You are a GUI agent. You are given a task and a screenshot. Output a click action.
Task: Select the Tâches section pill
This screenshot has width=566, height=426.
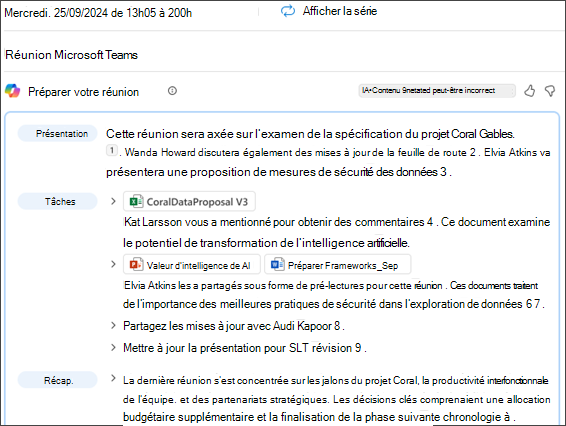pos(58,201)
